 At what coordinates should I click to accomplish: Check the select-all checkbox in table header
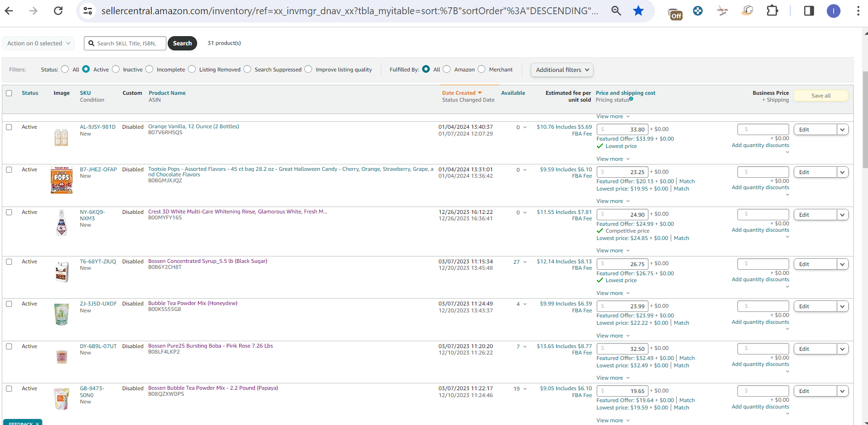9,93
